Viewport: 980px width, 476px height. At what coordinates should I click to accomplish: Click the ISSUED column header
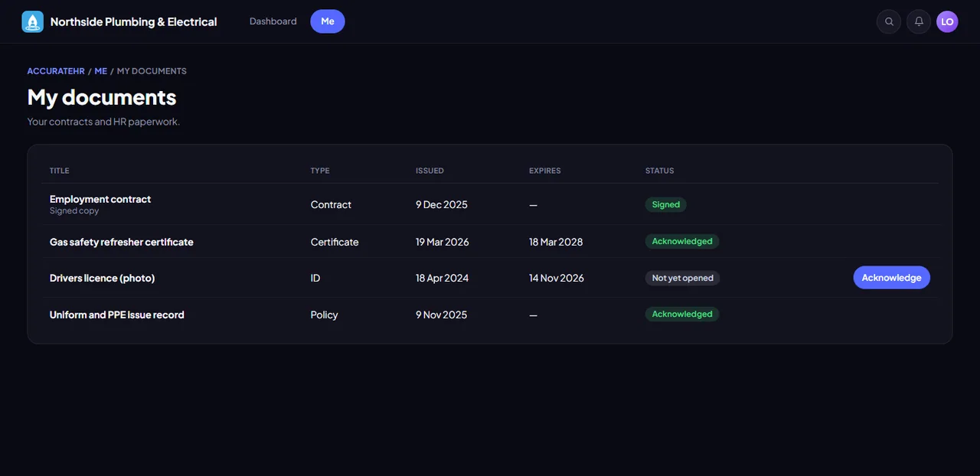click(x=430, y=171)
